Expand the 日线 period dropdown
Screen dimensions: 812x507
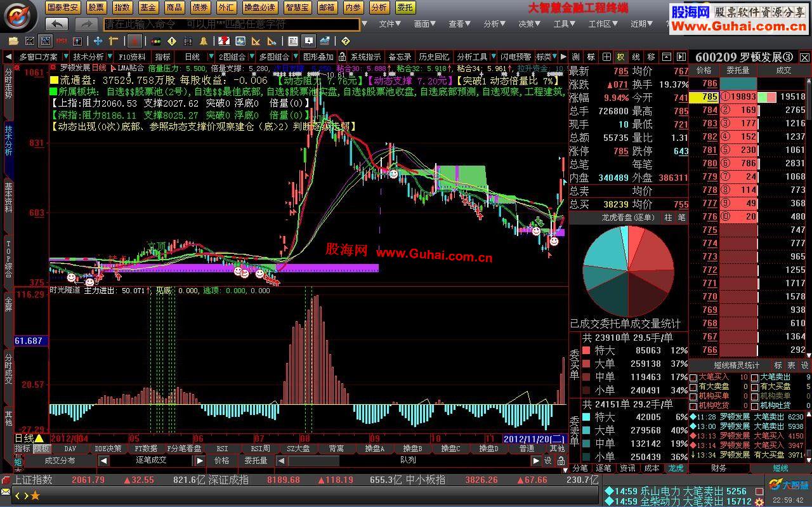coord(211,56)
